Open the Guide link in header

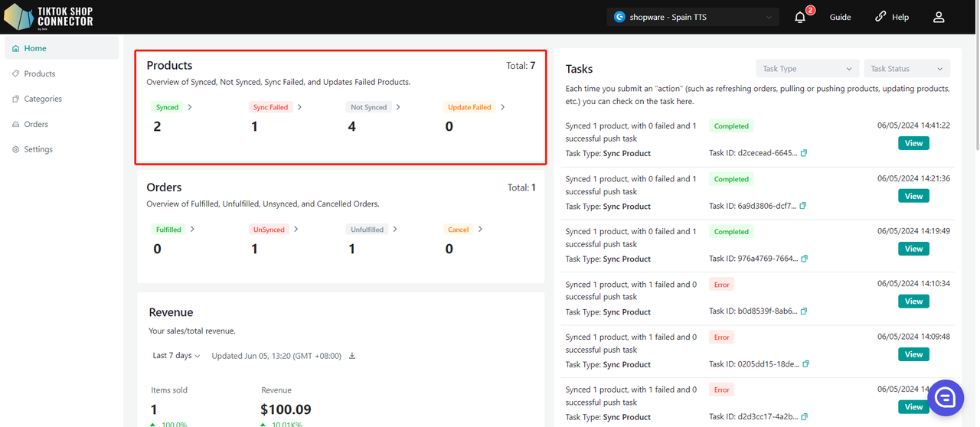point(840,17)
